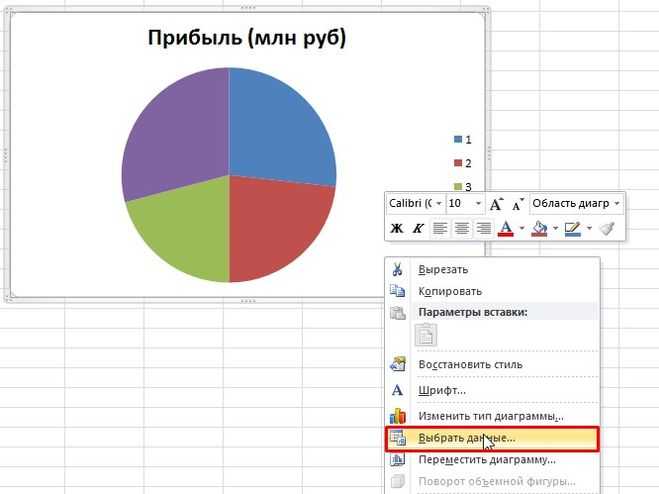Increase font size with large A icon

coord(496,204)
